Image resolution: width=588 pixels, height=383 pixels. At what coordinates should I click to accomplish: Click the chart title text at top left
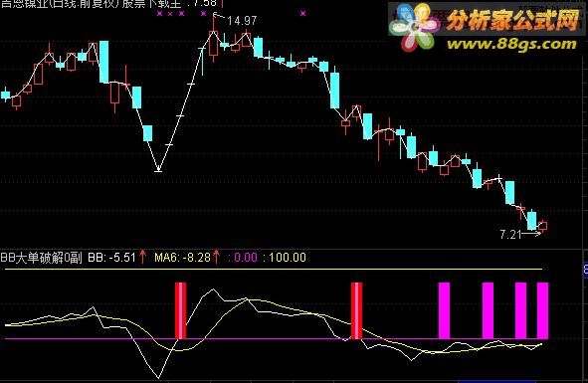pyautogui.click(x=108, y=4)
